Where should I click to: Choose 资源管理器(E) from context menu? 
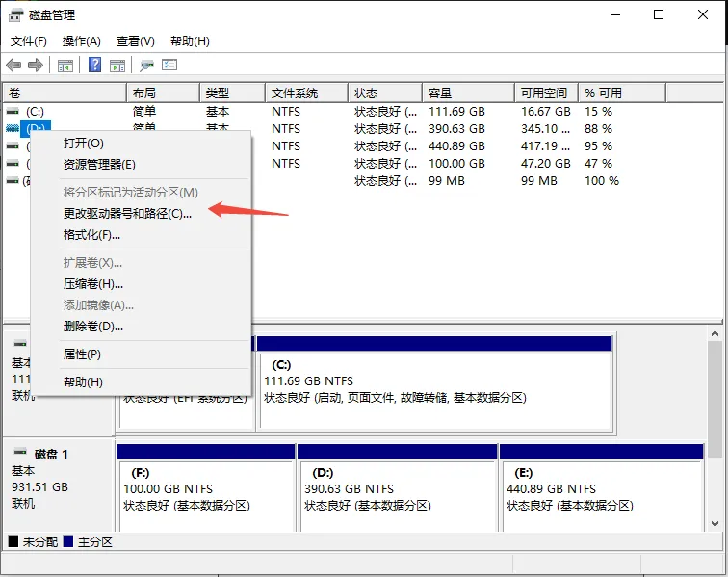pyautogui.click(x=142, y=165)
